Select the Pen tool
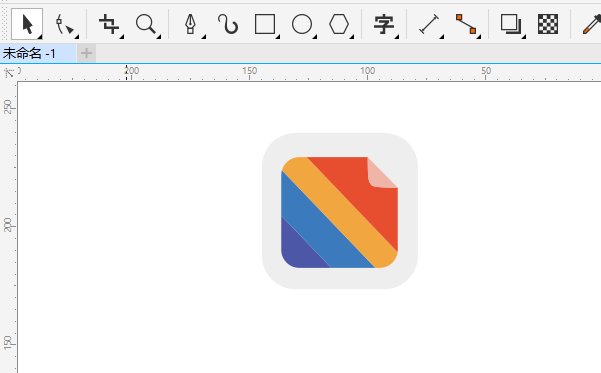The width and height of the screenshot is (601, 373). click(190, 24)
